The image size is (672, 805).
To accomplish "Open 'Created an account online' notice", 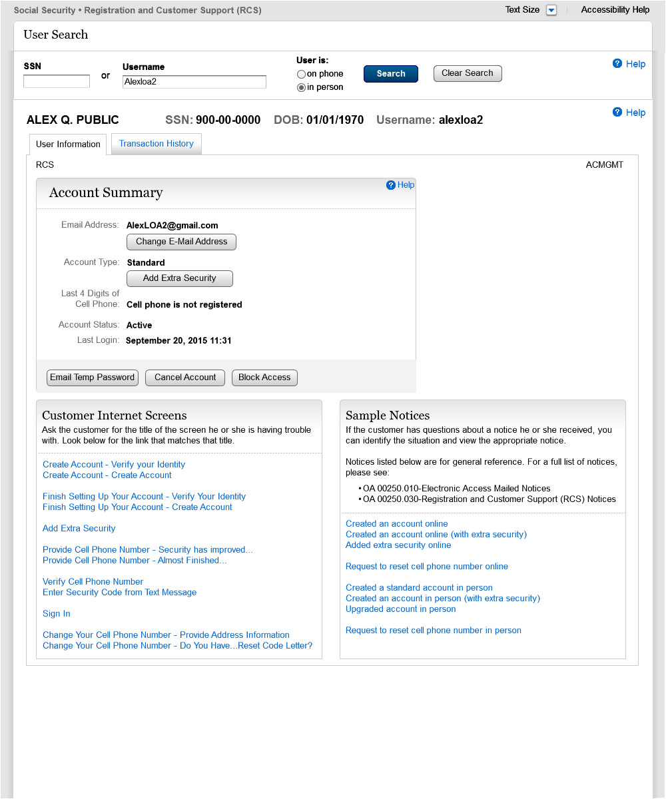I will tap(397, 524).
